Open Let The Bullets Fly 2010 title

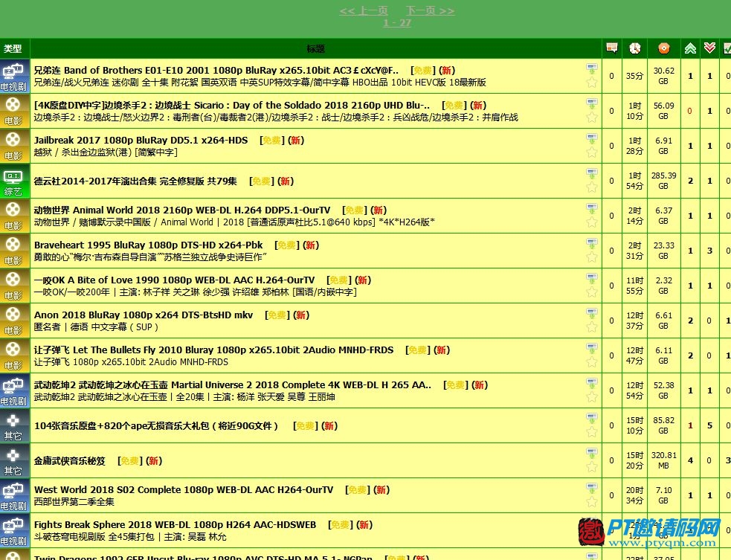[214, 350]
